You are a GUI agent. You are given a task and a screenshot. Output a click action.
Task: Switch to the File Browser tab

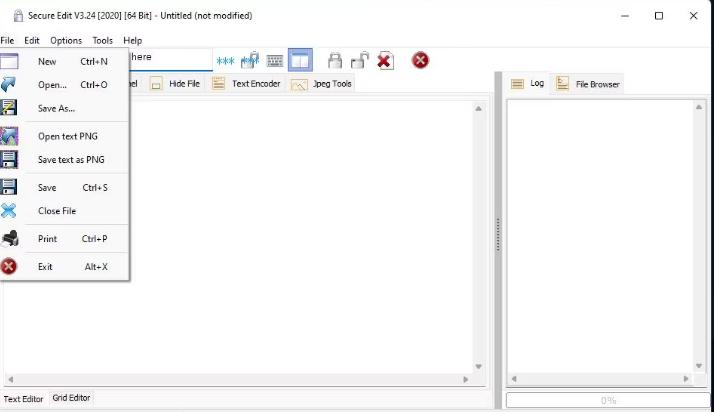coord(588,84)
